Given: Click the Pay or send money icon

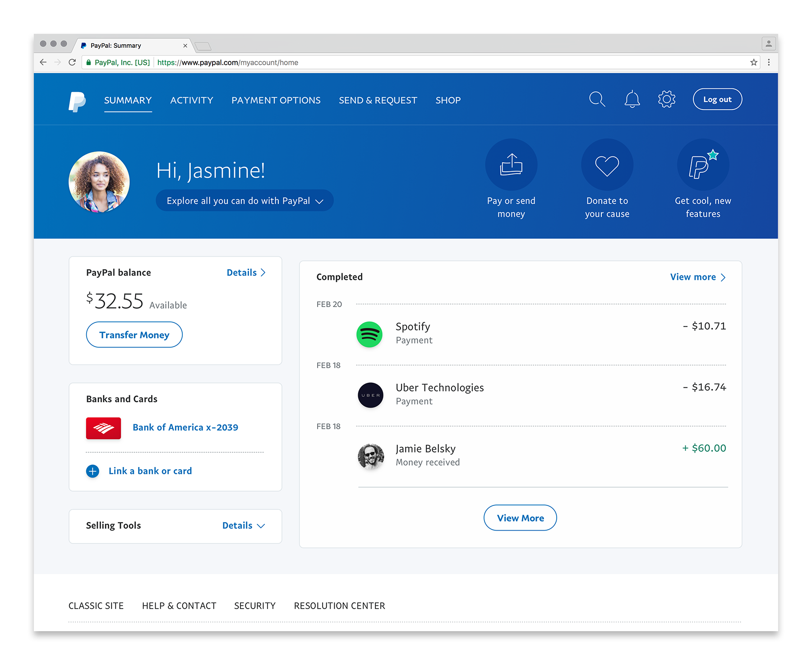Looking at the screenshot, I should point(511,165).
